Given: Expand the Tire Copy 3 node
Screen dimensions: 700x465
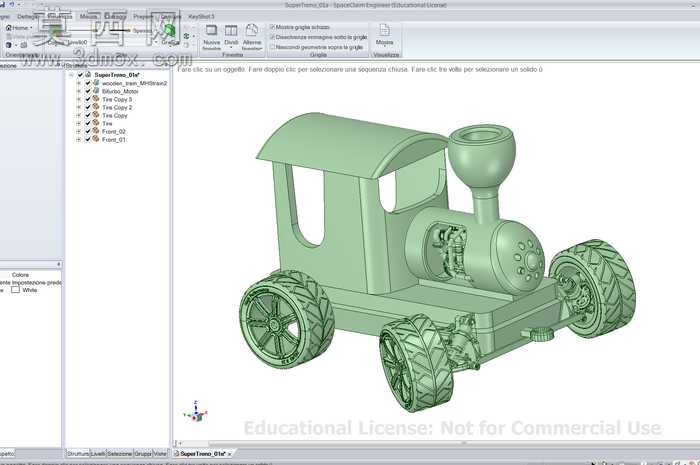Looking at the screenshot, I should [x=79, y=100].
